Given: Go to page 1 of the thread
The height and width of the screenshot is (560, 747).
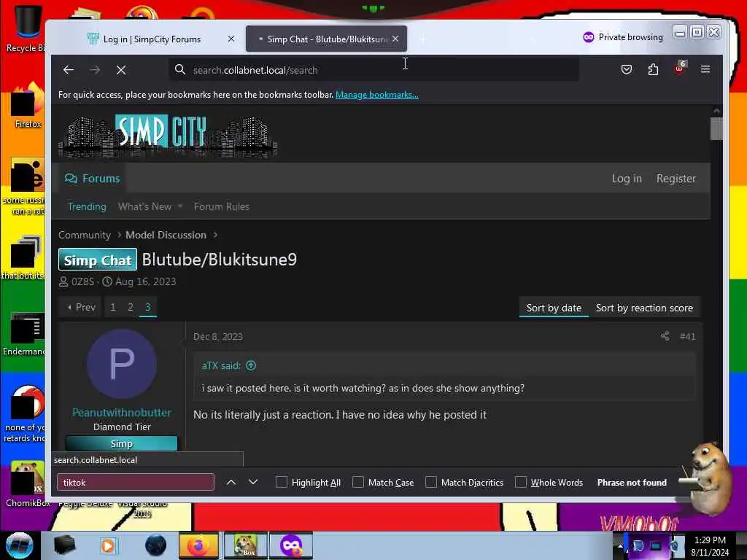Looking at the screenshot, I should pyautogui.click(x=113, y=307).
